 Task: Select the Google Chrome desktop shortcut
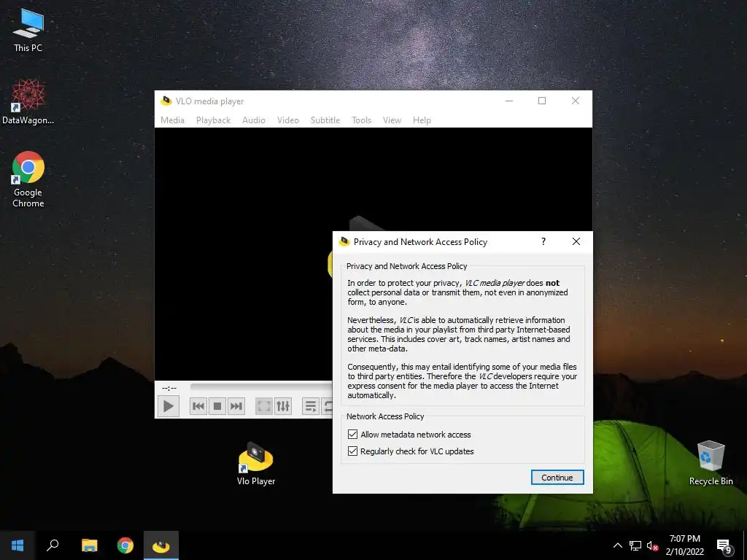coord(28,179)
